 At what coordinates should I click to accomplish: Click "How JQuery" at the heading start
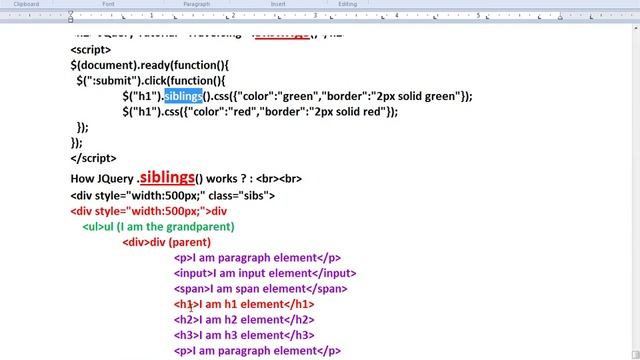coord(102,179)
